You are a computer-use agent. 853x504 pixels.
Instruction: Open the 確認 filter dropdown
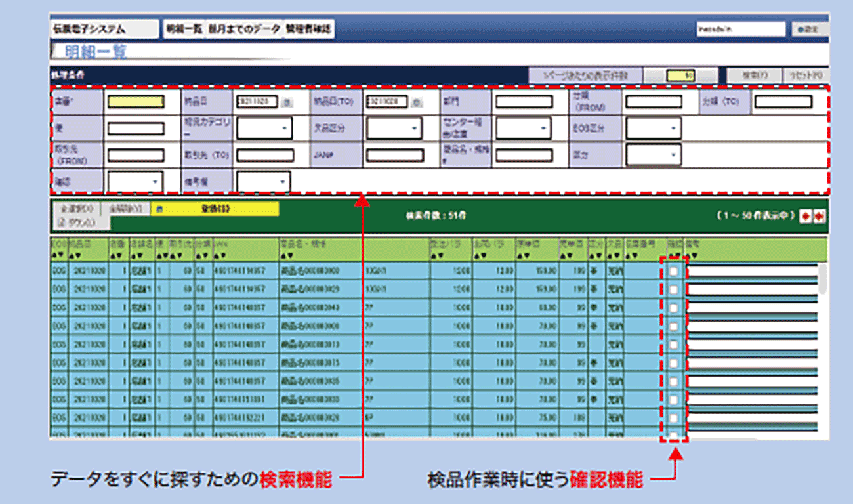pyautogui.click(x=135, y=180)
